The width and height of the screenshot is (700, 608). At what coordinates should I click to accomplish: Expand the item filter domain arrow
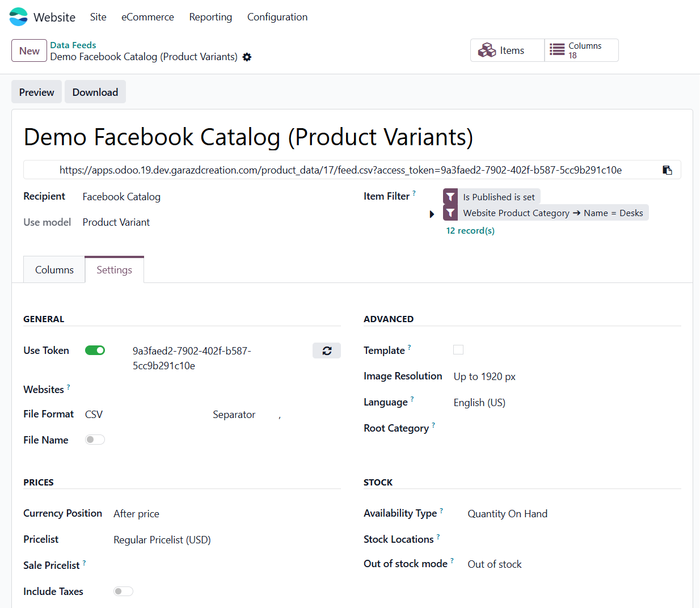[x=432, y=214]
